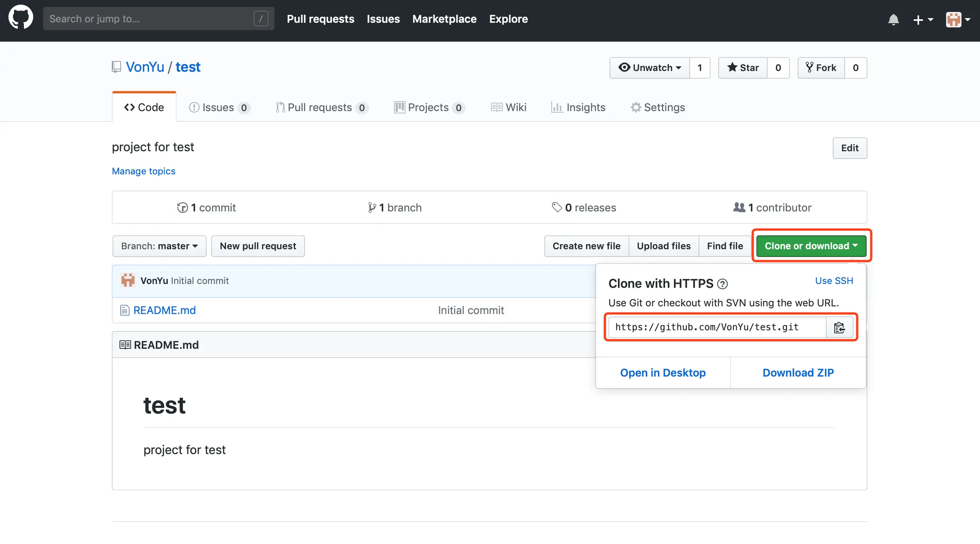Image resolution: width=980 pixels, height=544 pixels.
Task: Expand the Unwatch dropdown
Action: click(650, 68)
